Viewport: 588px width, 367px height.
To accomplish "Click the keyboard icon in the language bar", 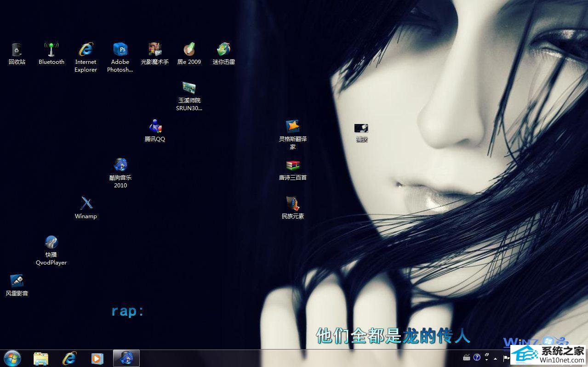I will (x=467, y=357).
